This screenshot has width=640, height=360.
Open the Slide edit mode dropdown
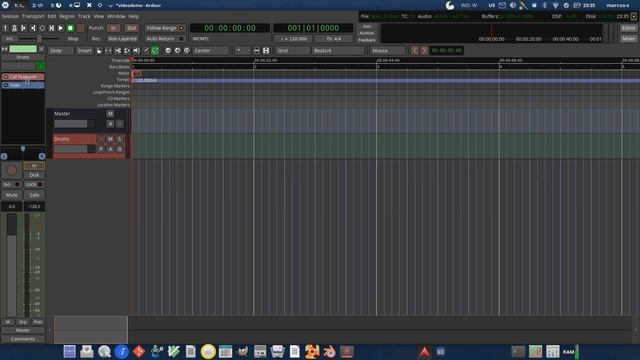pos(61,51)
